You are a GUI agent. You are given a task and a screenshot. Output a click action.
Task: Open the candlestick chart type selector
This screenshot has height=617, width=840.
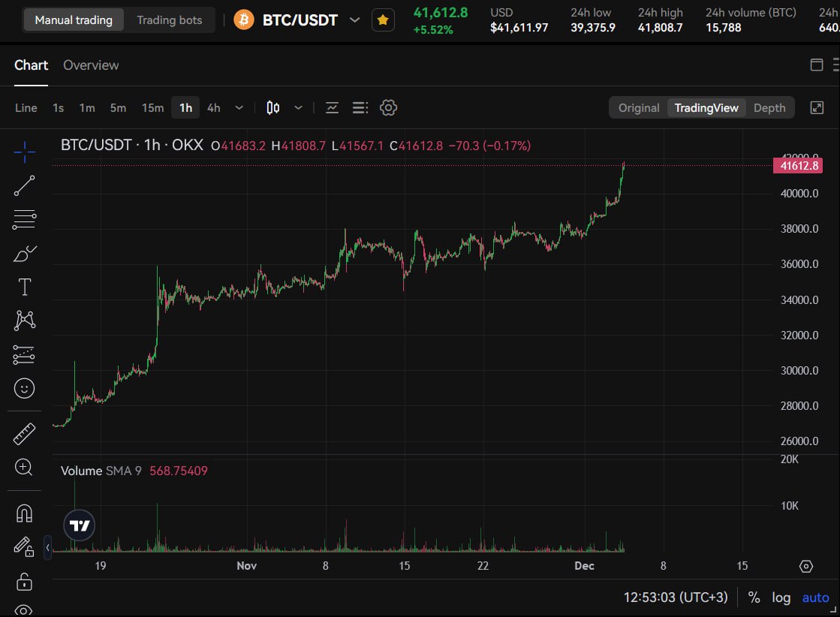point(272,107)
